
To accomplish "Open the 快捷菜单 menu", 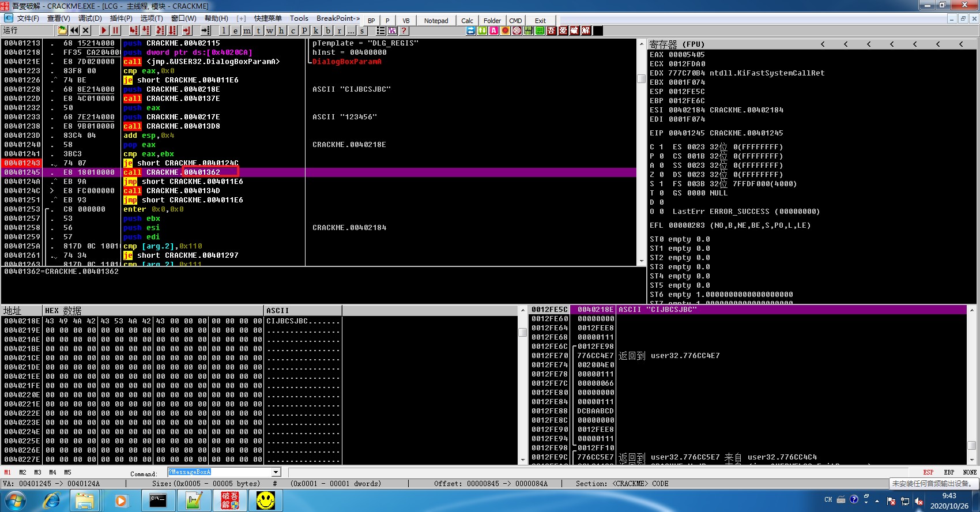I will pos(268,18).
